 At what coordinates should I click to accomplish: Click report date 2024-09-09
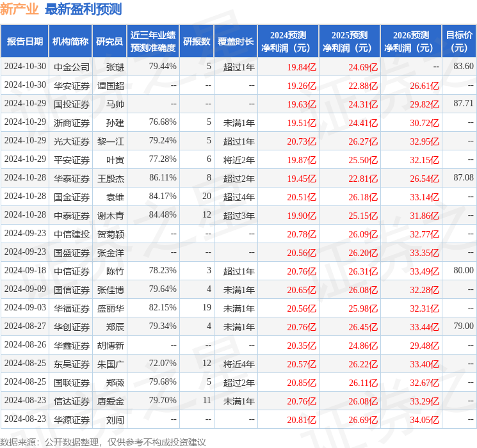click(25, 289)
